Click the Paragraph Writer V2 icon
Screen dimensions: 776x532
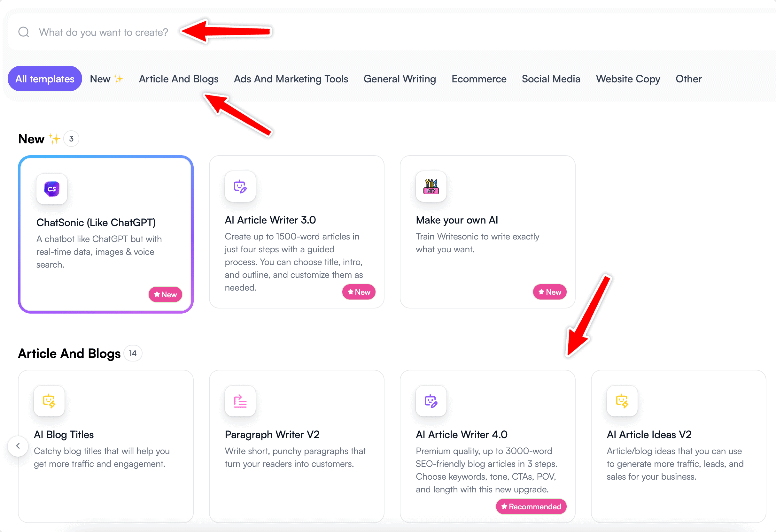click(240, 401)
